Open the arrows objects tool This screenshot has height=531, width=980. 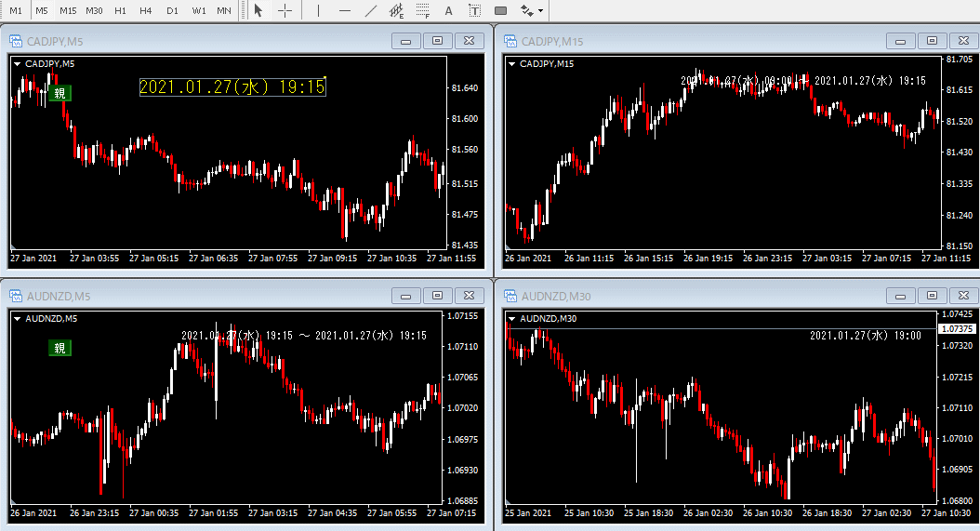(x=526, y=10)
